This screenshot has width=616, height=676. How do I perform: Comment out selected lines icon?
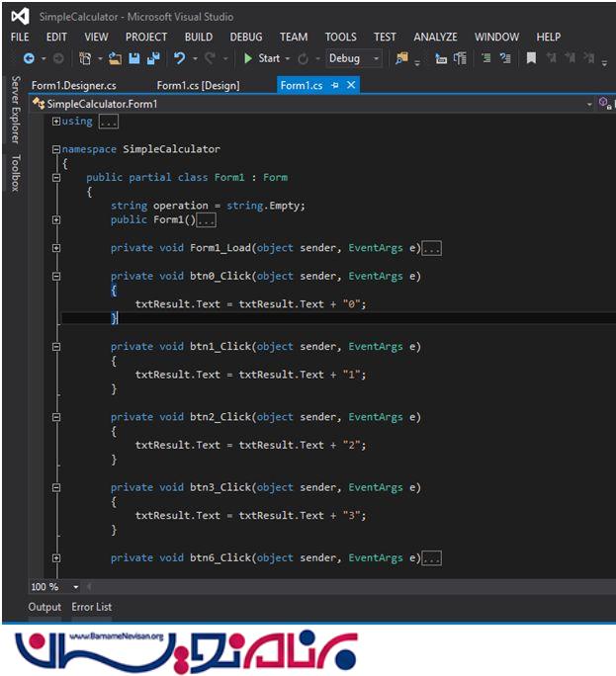[x=486, y=58]
